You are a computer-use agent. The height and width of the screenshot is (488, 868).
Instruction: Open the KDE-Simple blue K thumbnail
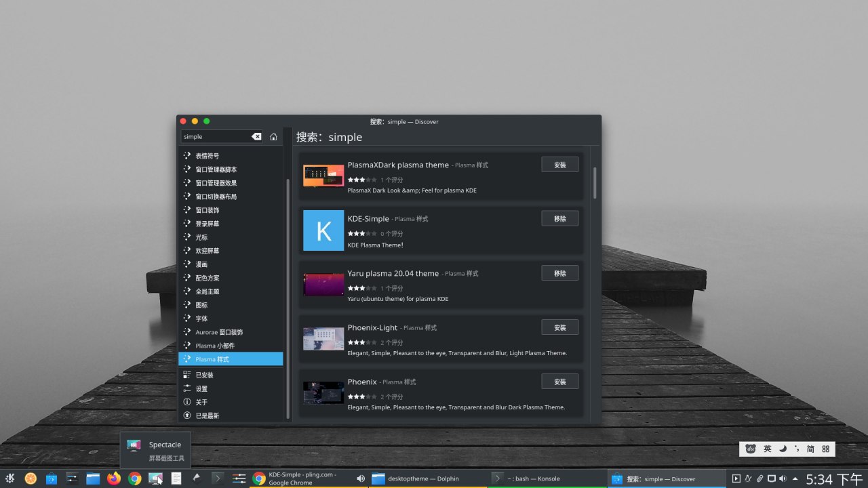pos(323,230)
